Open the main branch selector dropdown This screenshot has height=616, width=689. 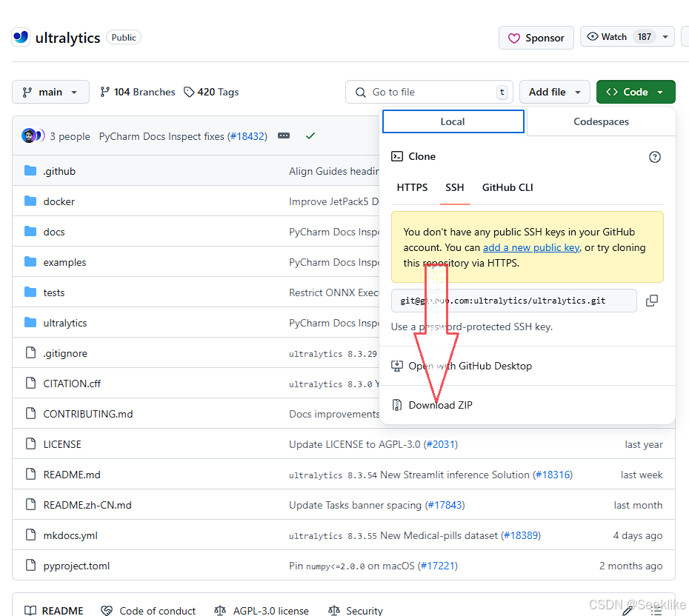(50, 92)
